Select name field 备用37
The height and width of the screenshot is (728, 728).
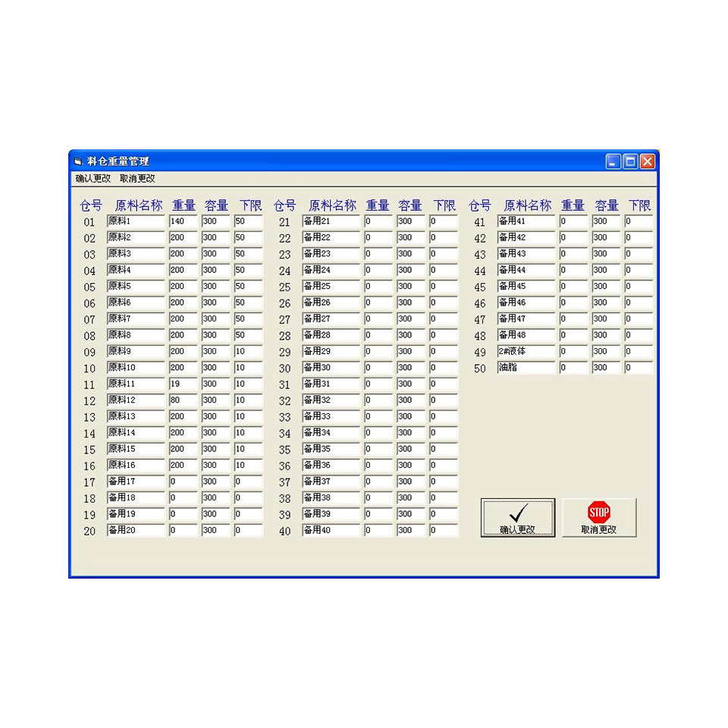pos(331,482)
